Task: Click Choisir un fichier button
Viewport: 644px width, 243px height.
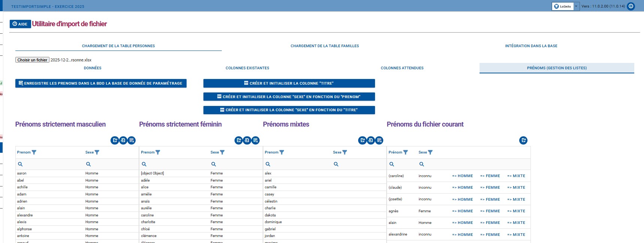Action: coord(32,60)
